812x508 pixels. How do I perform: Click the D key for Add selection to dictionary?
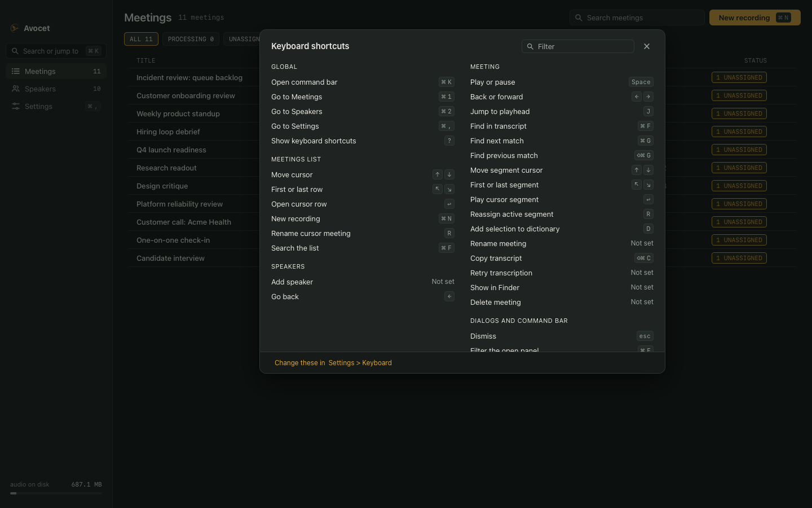(648, 229)
